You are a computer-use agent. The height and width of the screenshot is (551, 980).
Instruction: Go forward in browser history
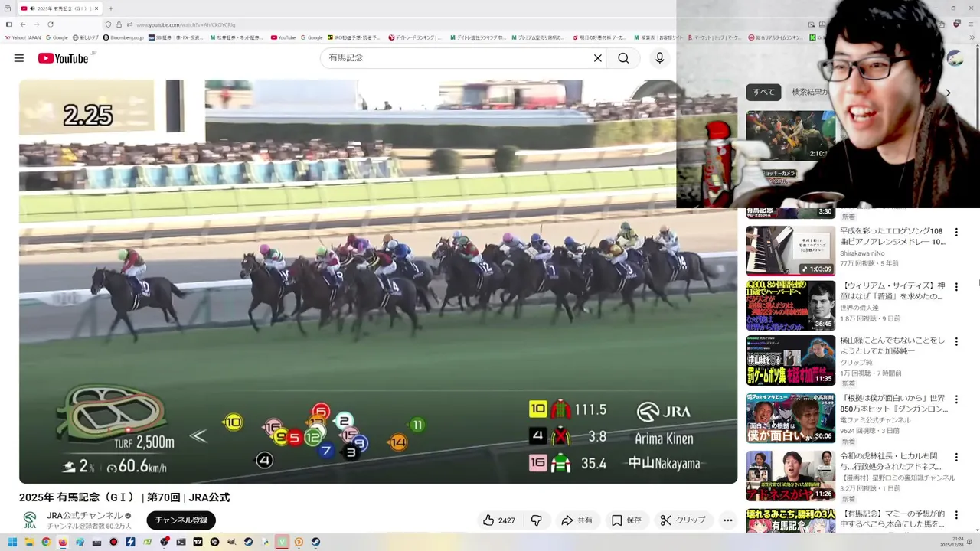point(36,24)
